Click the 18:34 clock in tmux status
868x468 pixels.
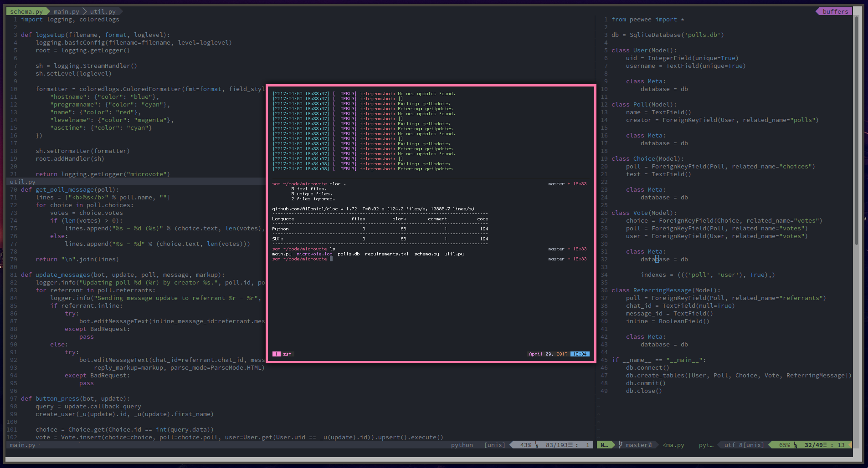[x=580, y=354]
